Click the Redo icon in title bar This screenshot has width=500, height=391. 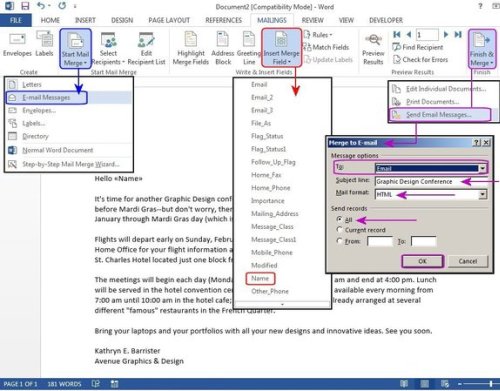(x=62, y=6)
